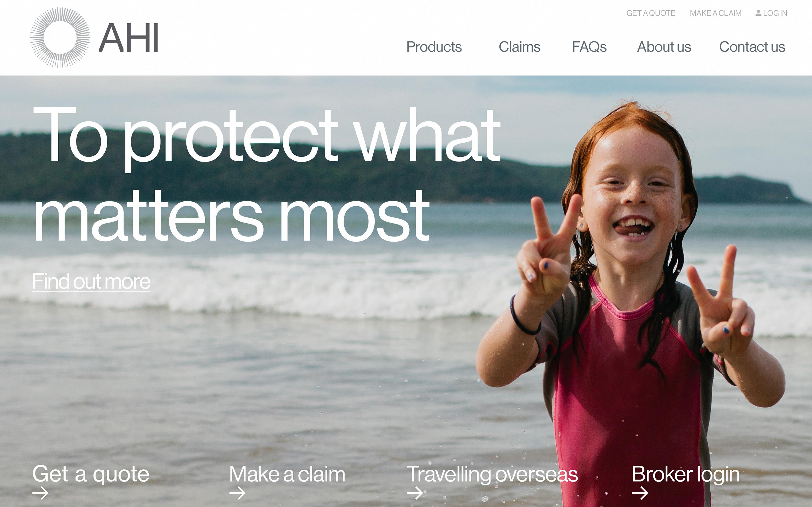Open the Products menu

click(434, 47)
